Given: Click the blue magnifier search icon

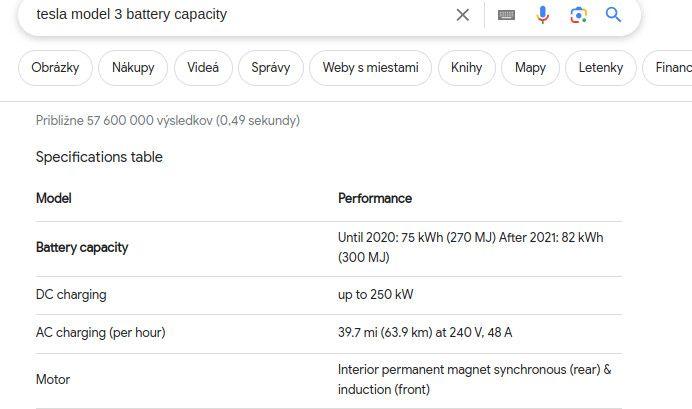Looking at the screenshot, I should 614,15.
